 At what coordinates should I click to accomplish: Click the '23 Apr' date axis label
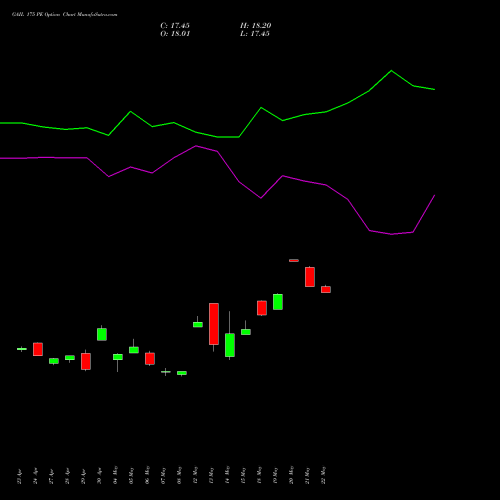19,477
